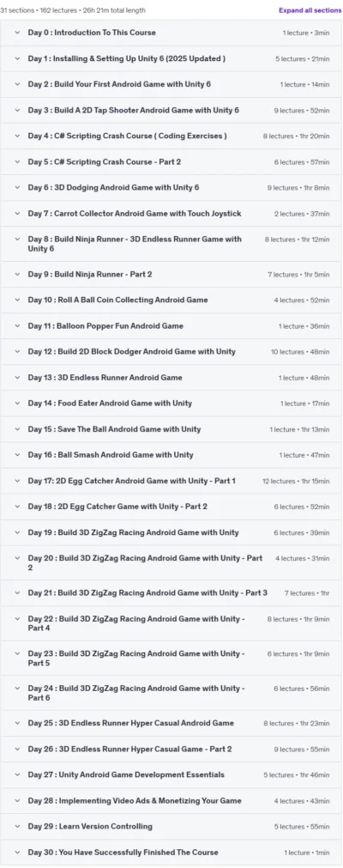Click Expand all sections link
343x868 pixels.
pyautogui.click(x=310, y=10)
